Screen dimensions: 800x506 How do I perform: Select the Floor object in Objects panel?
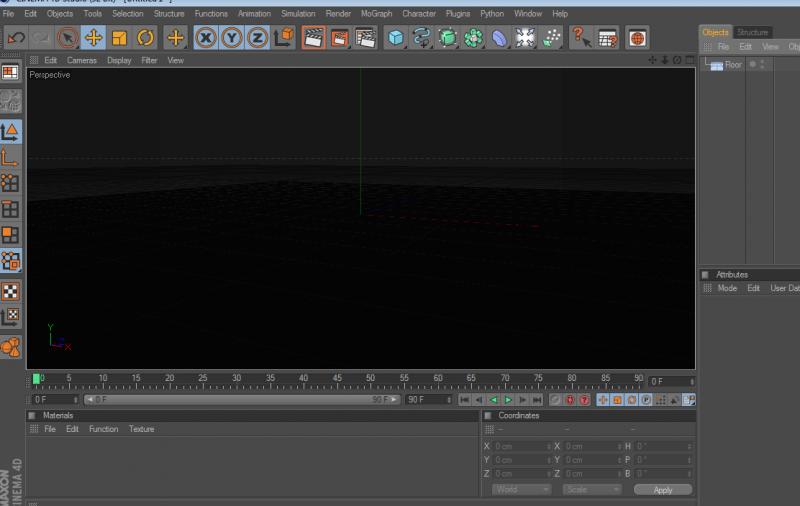[733, 65]
